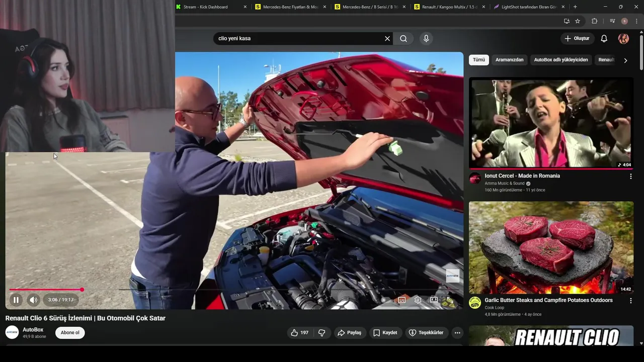644x362 pixels.
Task: Dislike the Renault Clio video
Action: tap(322, 333)
